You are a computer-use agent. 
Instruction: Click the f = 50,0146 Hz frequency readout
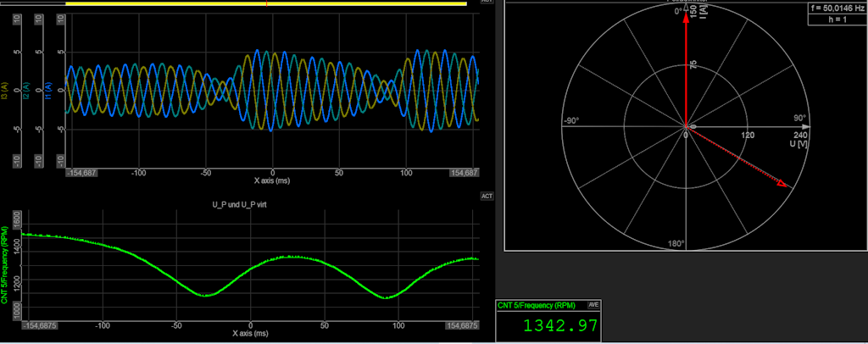(x=837, y=8)
